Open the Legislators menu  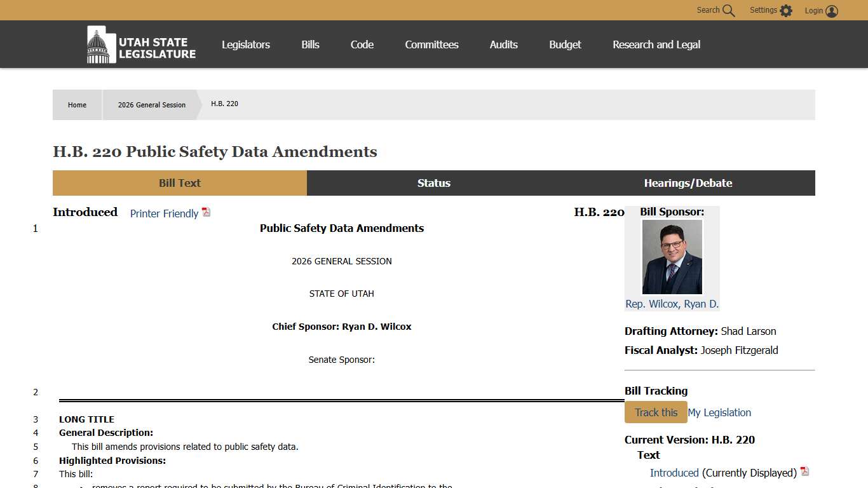pos(245,44)
